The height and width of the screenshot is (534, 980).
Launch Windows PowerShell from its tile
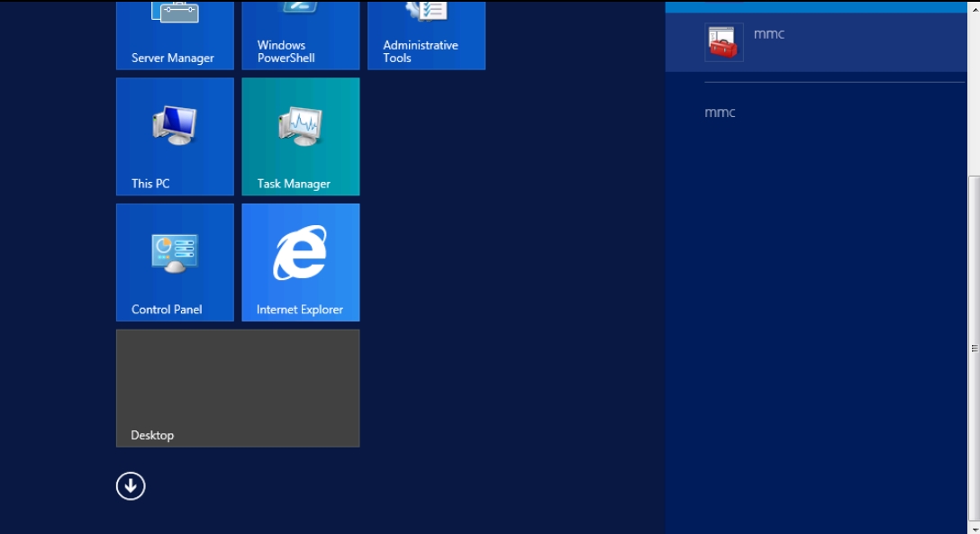(300, 35)
